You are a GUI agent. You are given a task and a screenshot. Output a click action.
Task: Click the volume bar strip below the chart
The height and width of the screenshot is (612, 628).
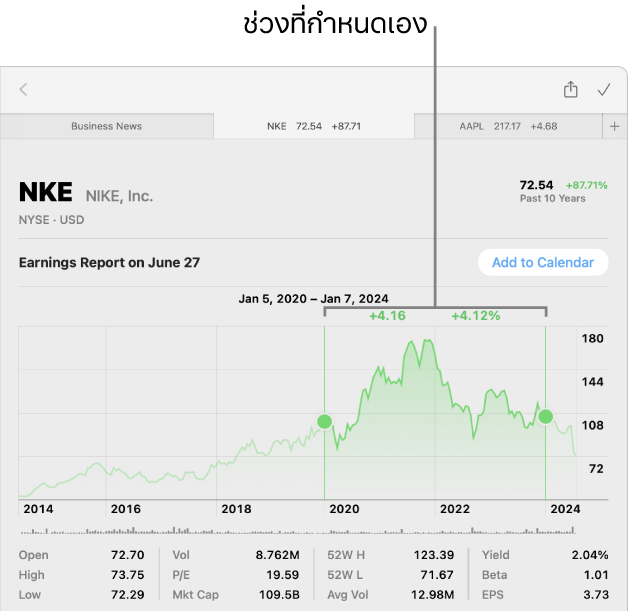[x=298, y=531]
